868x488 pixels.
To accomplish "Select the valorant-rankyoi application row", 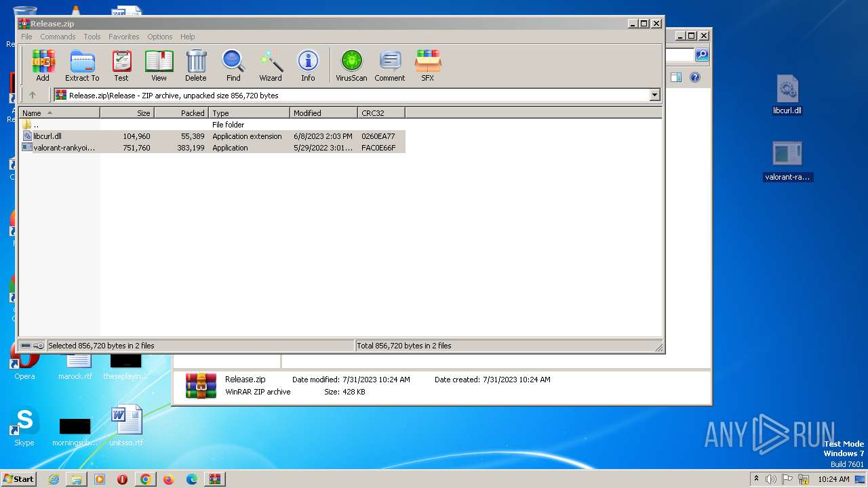I will pos(213,148).
